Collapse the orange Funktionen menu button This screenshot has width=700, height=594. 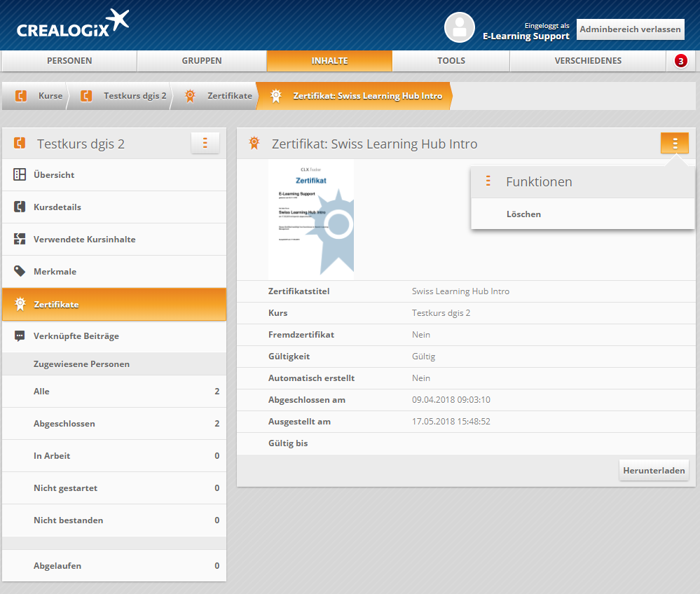tap(674, 143)
